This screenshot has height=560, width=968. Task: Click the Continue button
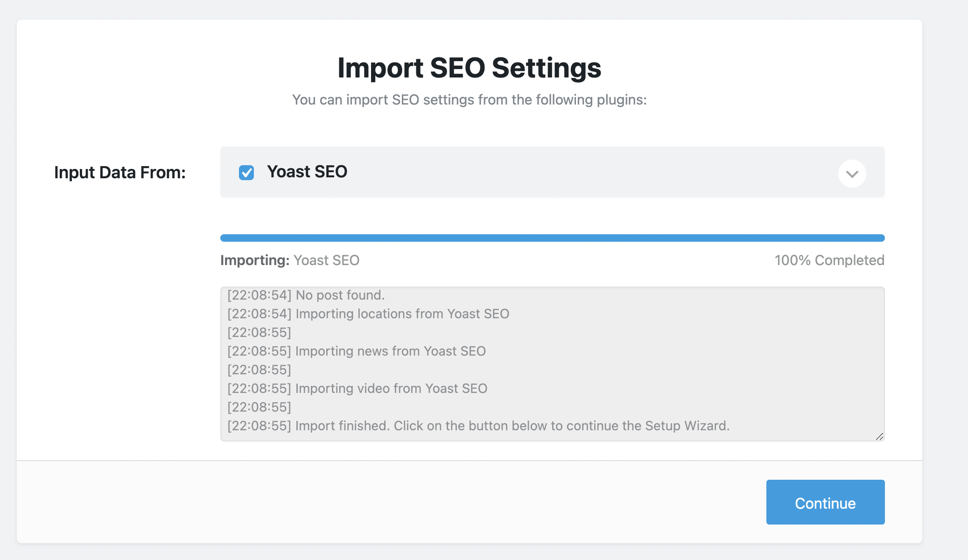tap(825, 502)
